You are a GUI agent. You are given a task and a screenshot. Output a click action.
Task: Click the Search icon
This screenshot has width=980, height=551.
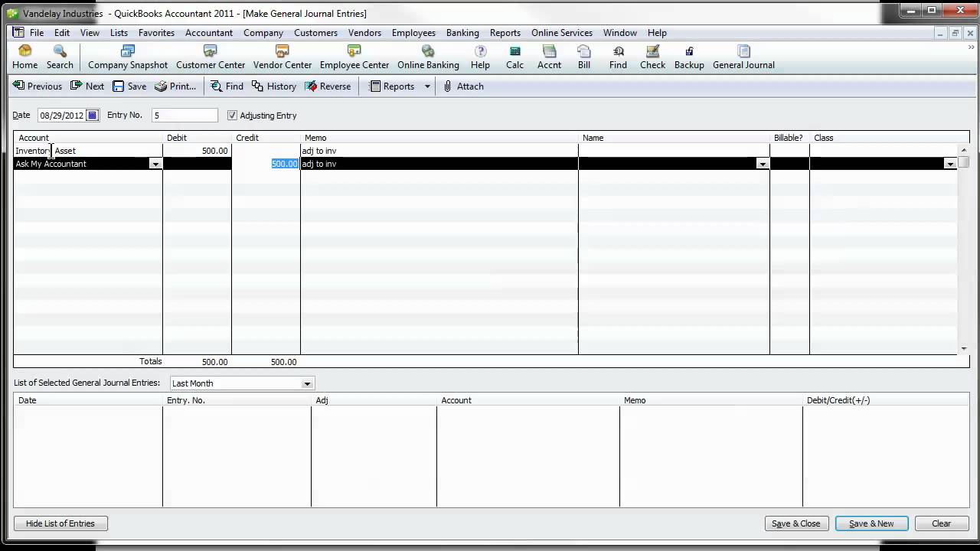[x=60, y=57]
